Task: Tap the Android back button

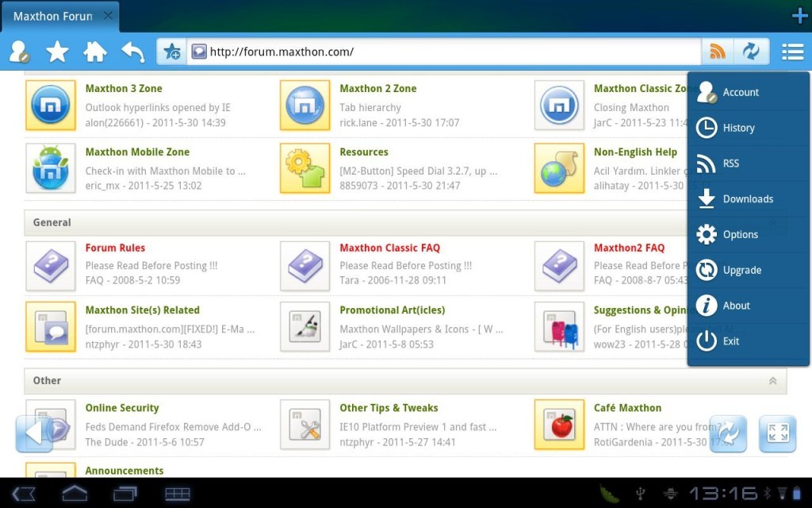Action: (24, 494)
